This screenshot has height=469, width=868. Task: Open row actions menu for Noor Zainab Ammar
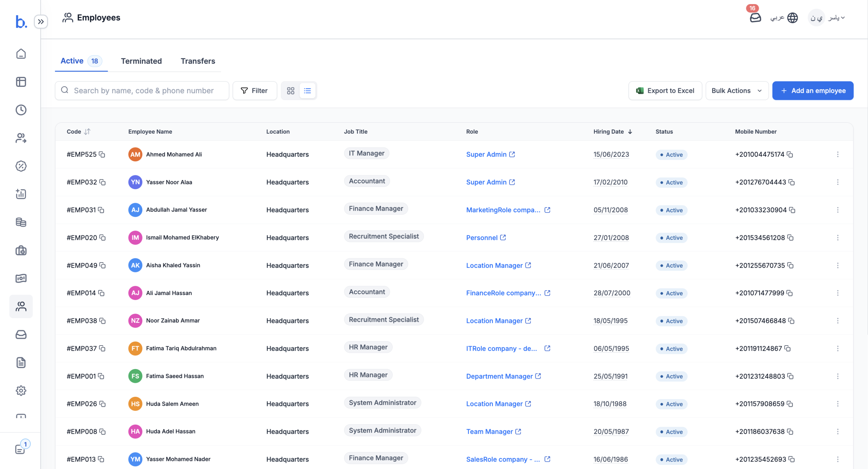tap(837, 321)
